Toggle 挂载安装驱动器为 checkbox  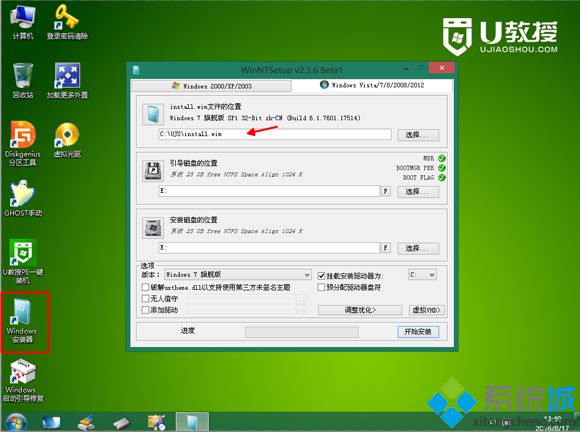pos(321,276)
